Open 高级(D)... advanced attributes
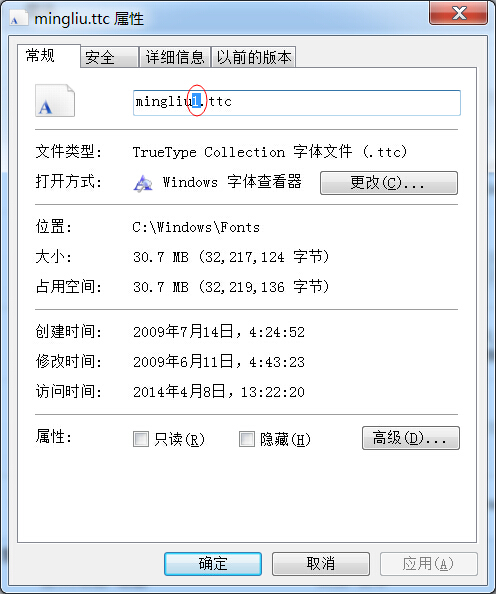The height and width of the screenshot is (594, 496). pyautogui.click(x=411, y=438)
